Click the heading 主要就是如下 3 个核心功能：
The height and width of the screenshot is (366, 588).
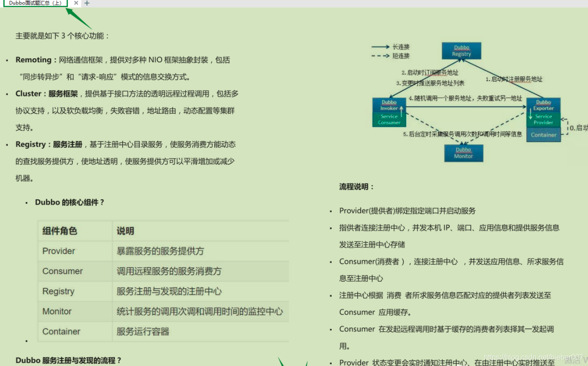63,36
